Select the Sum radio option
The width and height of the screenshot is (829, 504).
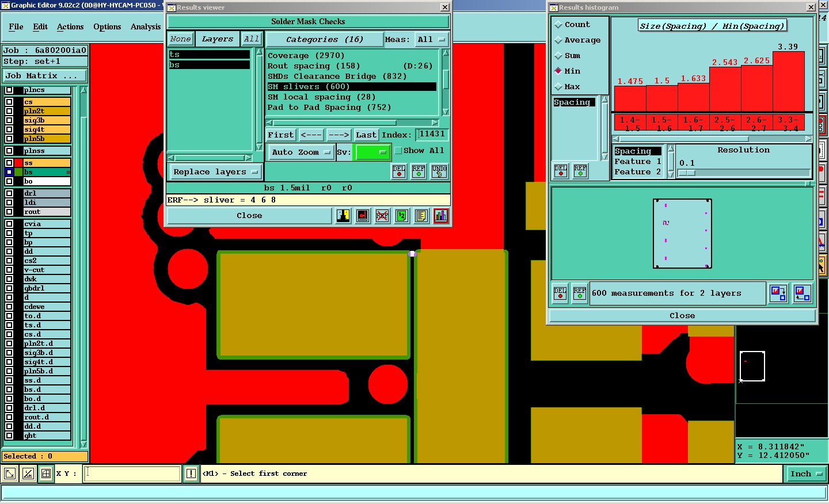558,56
